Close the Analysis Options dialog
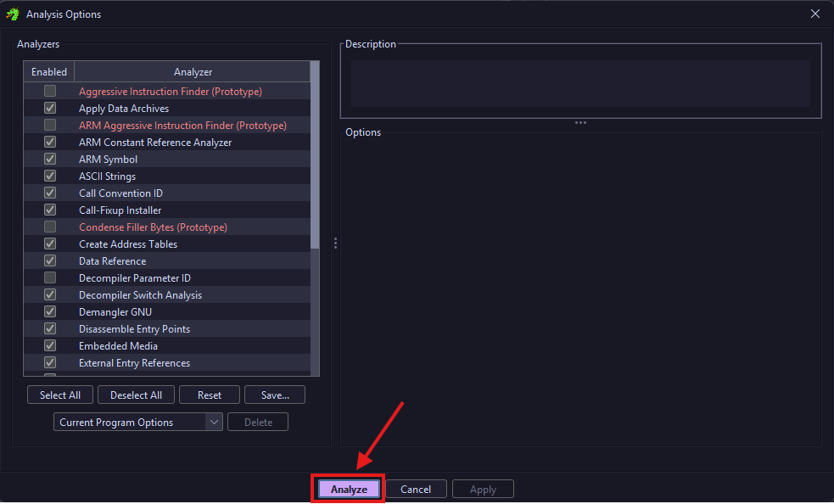This screenshot has height=504, width=834. (x=815, y=14)
